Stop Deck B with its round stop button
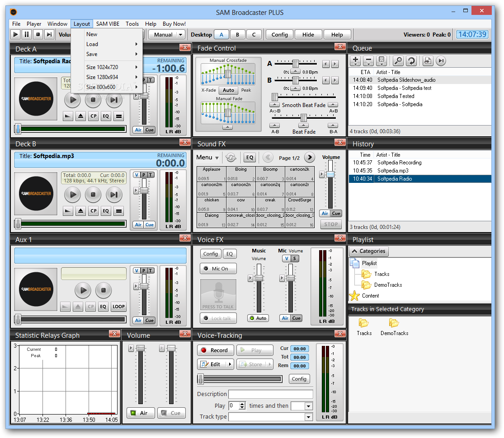The image size is (504, 438). (x=93, y=194)
